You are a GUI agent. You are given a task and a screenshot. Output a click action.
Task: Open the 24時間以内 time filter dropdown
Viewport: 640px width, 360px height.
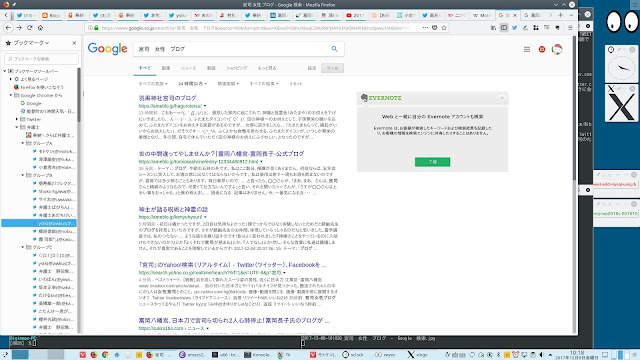(192, 84)
